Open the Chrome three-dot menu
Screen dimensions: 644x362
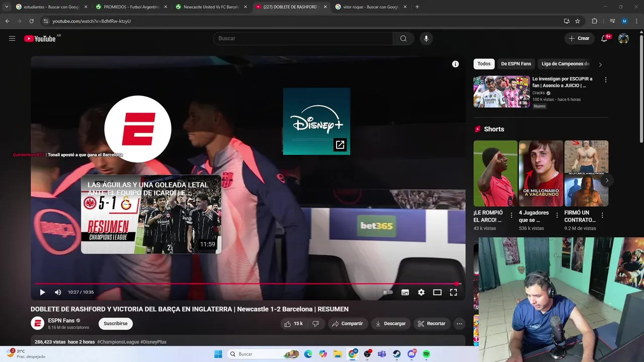coord(636,21)
